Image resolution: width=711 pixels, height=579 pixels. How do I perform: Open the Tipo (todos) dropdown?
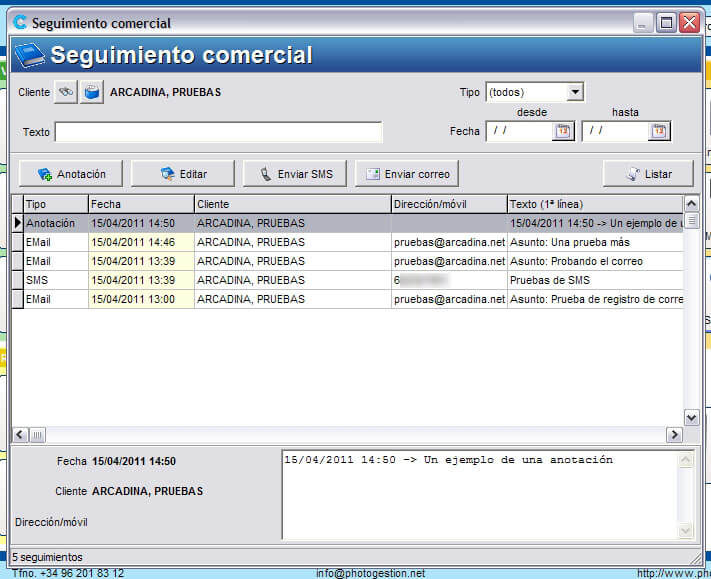pos(575,92)
